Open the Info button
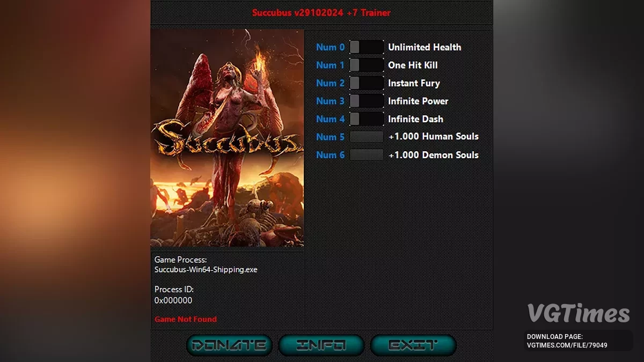Screen dimensions: 644x362 [321, 345]
